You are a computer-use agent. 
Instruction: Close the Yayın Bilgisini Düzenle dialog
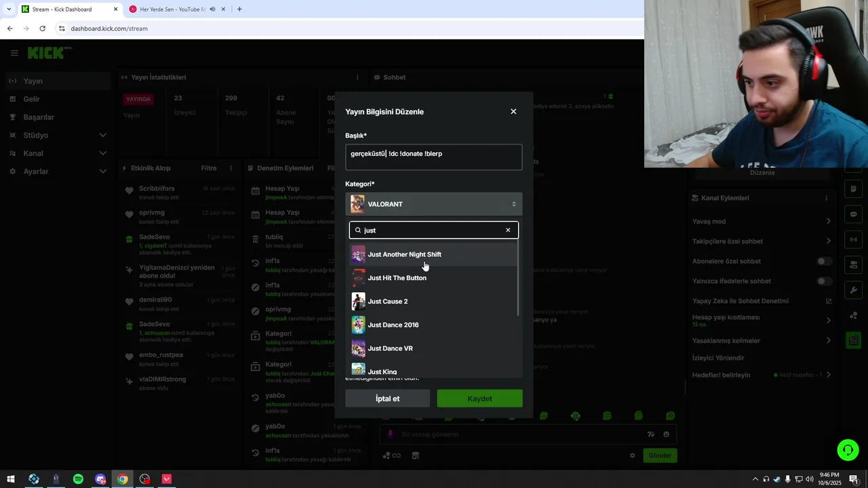513,111
